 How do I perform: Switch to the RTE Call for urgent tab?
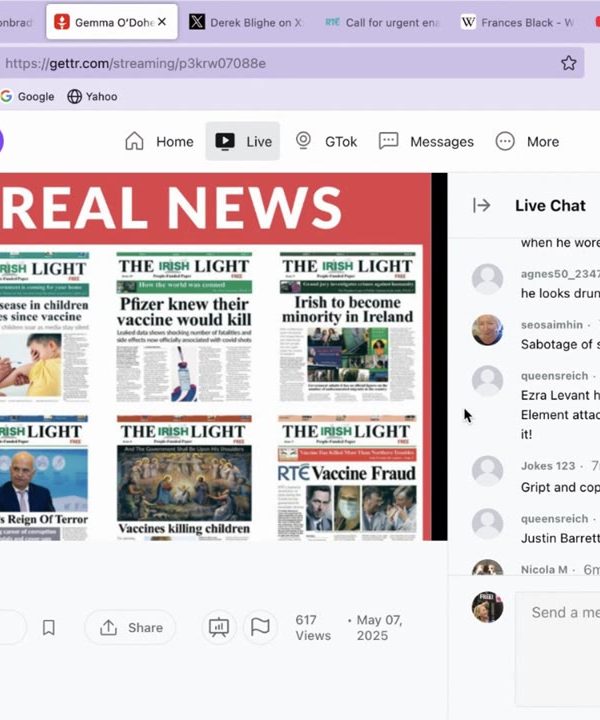tap(382, 22)
